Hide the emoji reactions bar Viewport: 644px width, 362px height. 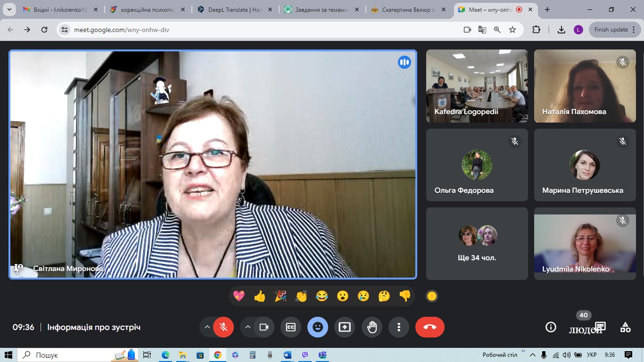(318, 327)
